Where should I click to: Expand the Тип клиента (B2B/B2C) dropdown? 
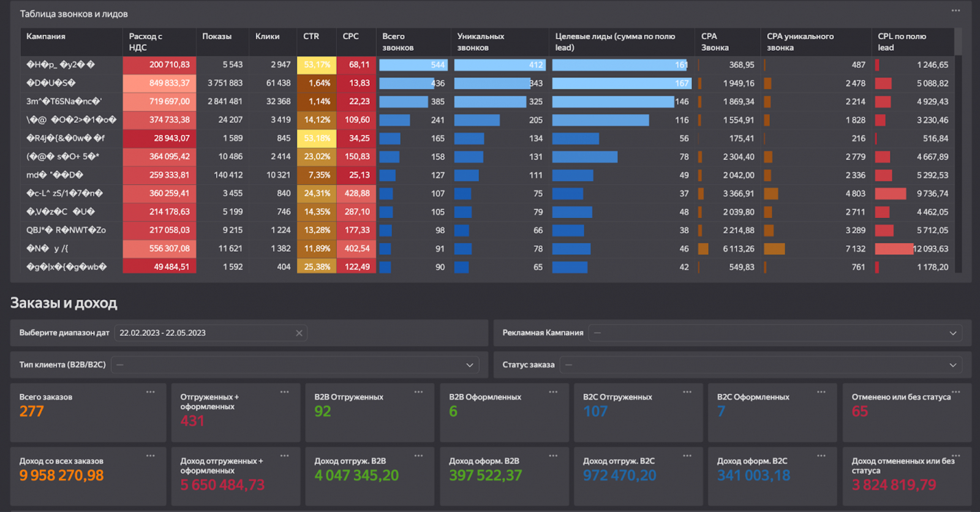click(x=469, y=365)
